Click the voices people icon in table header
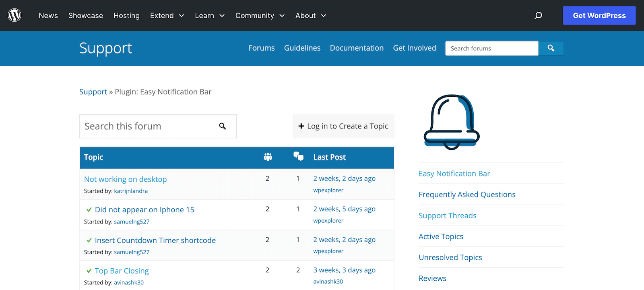 (x=268, y=157)
